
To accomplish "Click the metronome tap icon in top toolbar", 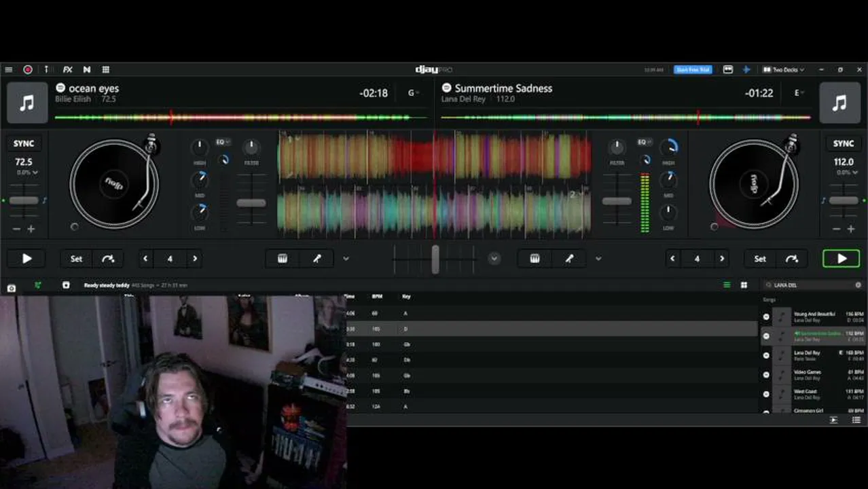I will [x=47, y=69].
